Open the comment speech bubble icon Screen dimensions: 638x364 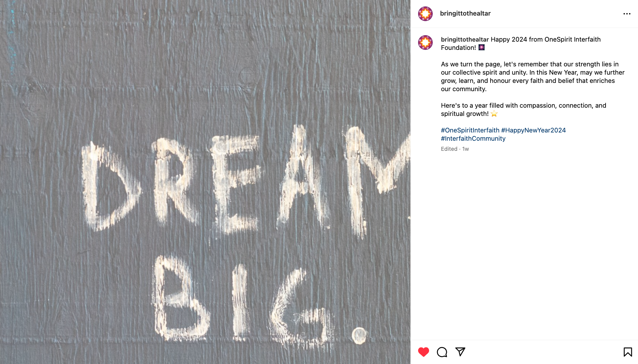tap(442, 352)
